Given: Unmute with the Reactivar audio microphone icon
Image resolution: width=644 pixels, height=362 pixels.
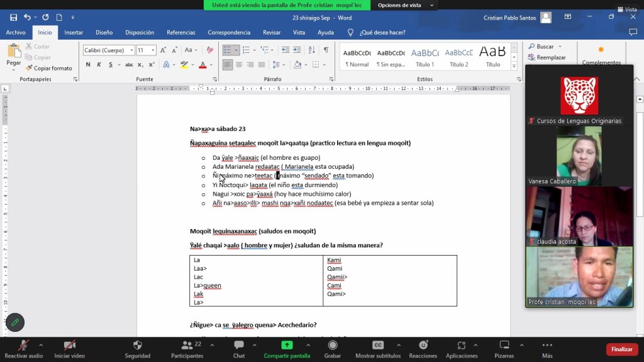Looking at the screenshot, I should click(x=24, y=346).
